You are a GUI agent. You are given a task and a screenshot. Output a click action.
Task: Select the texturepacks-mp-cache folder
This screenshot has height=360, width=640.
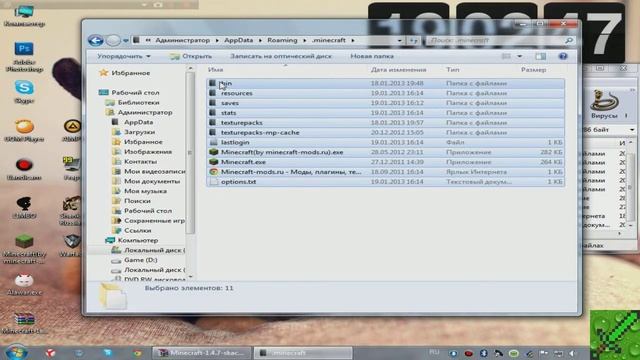pyautogui.click(x=386, y=132)
